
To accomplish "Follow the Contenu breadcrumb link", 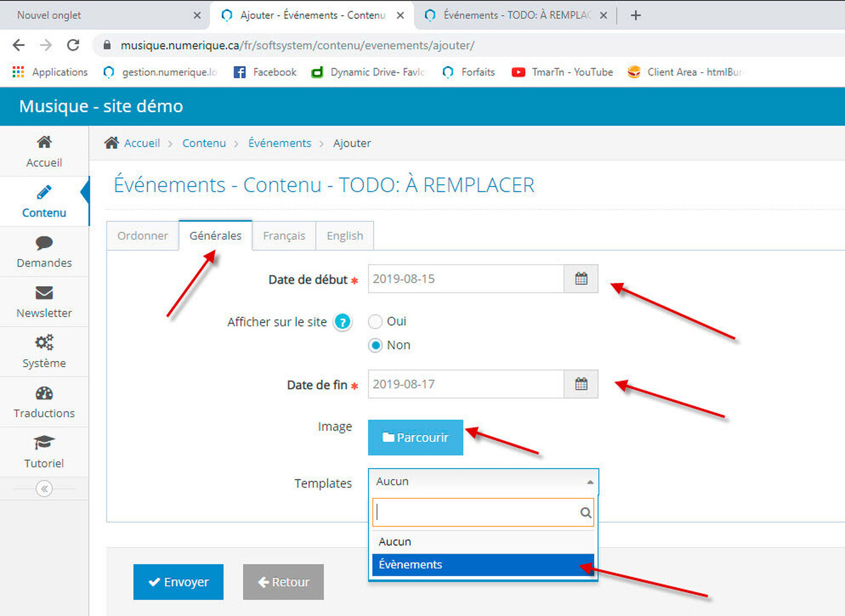I will coord(204,143).
